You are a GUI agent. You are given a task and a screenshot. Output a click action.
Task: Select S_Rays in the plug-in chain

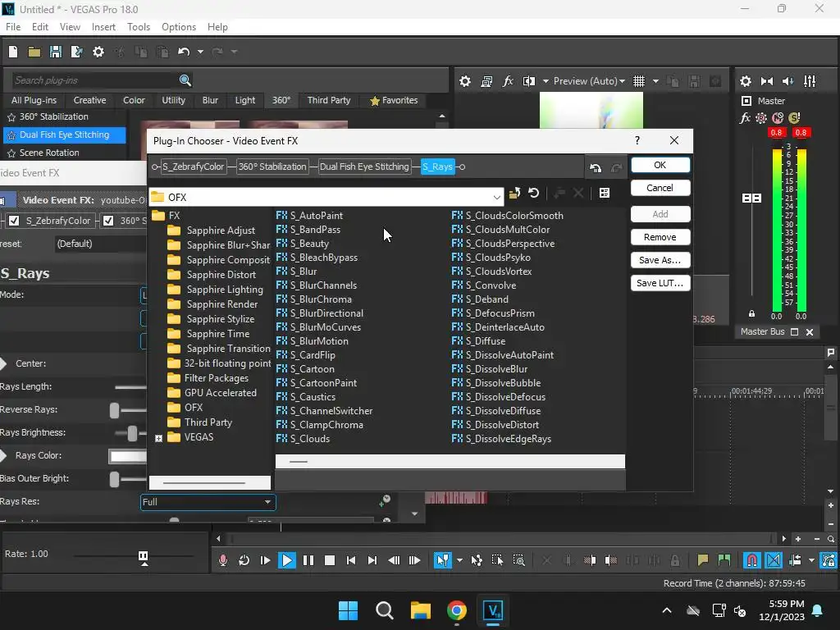(x=438, y=167)
